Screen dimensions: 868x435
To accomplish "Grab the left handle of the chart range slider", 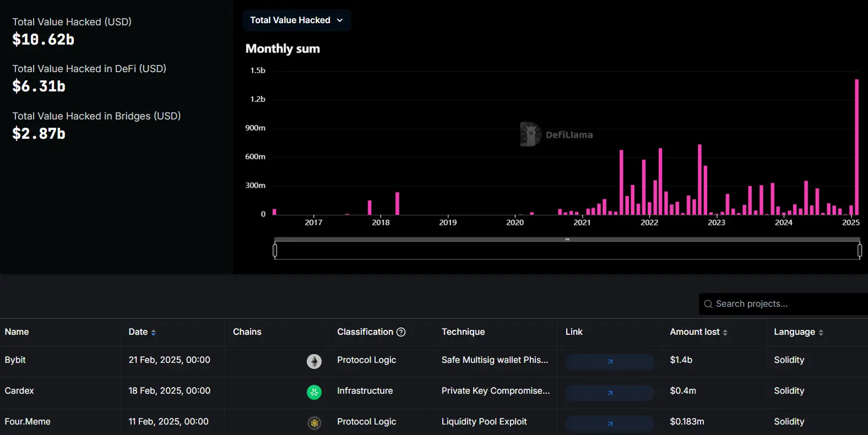I will 275,251.
